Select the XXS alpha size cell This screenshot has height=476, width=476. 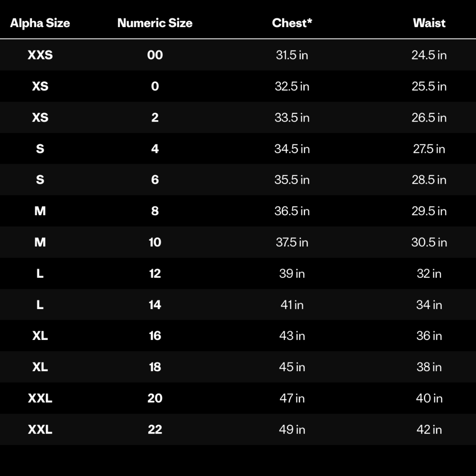[x=40, y=55]
